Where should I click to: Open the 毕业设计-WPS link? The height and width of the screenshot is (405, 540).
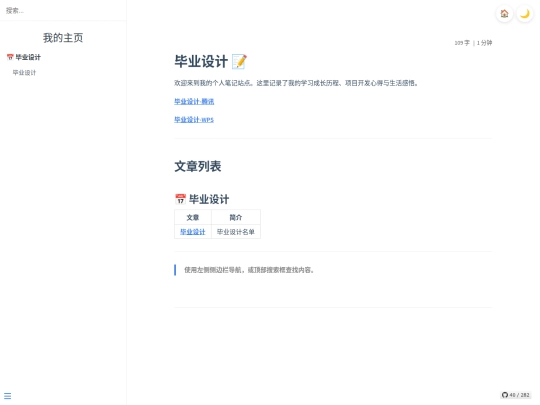tap(194, 120)
